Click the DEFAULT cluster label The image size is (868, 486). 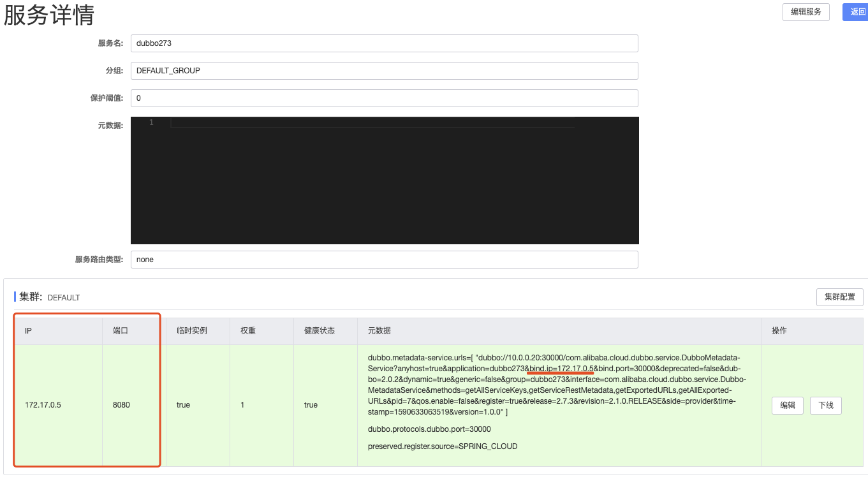[63, 297]
